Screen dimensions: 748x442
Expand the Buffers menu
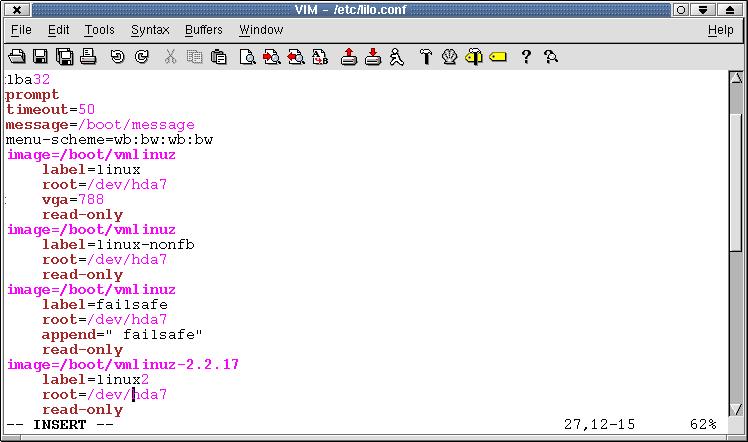(x=203, y=30)
